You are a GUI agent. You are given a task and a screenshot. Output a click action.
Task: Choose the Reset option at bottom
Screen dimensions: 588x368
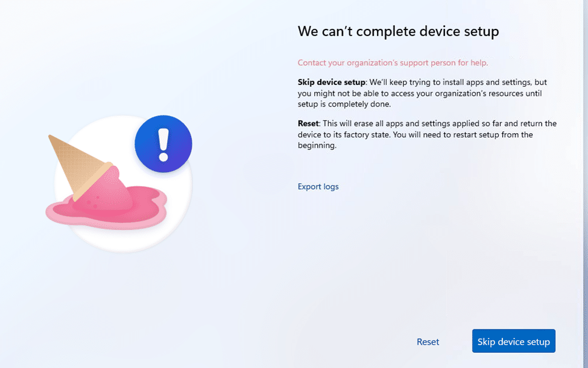coord(428,341)
